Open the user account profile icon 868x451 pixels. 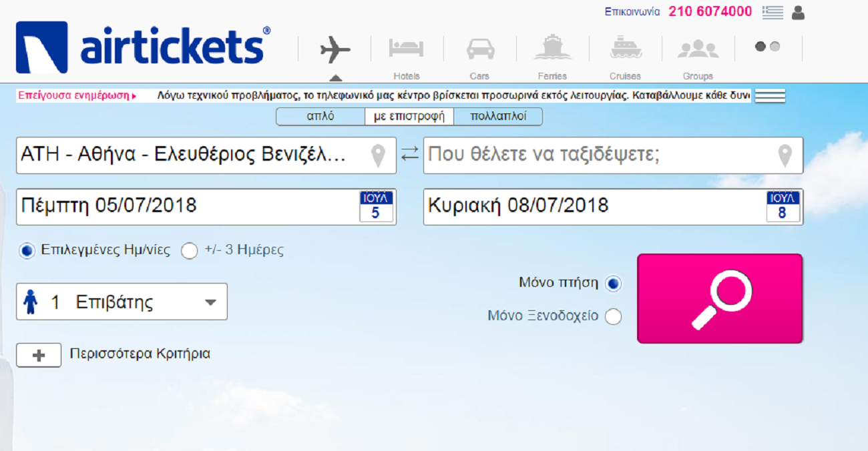click(798, 12)
